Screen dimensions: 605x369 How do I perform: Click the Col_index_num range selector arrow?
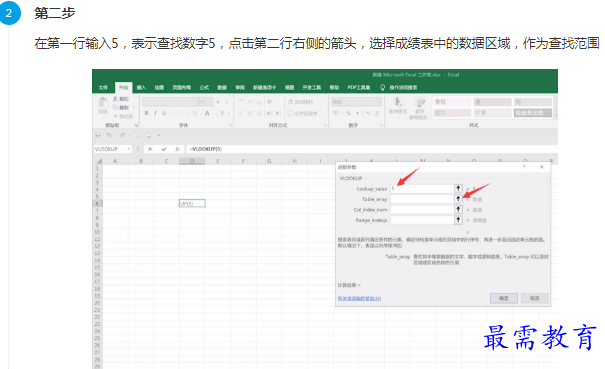click(x=458, y=209)
